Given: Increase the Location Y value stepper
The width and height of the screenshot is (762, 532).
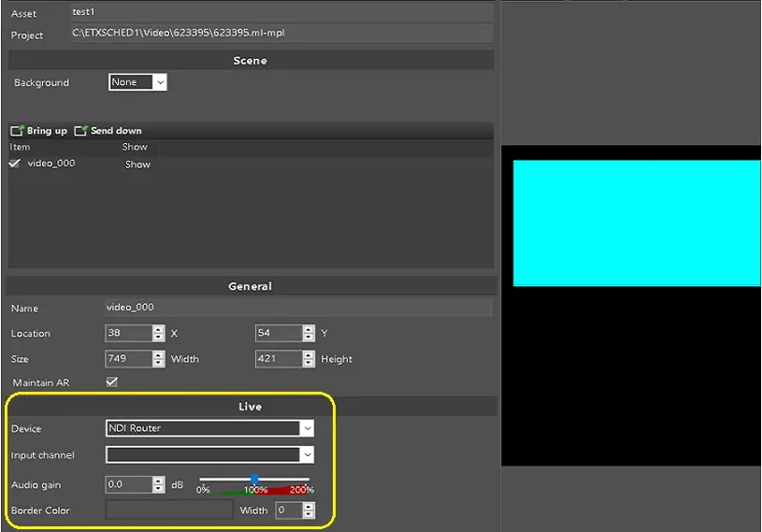Looking at the screenshot, I should 309,329.
